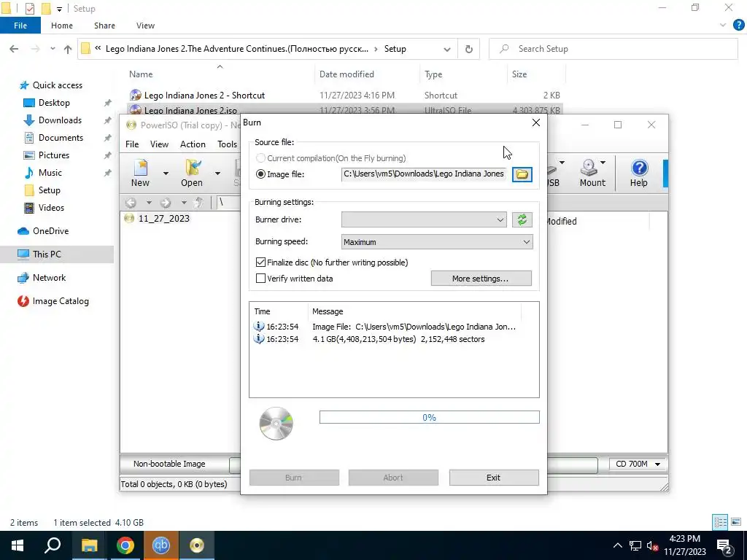
Task: Open OneDrive in the Explorer sidebar
Action: click(x=43, y=231)
